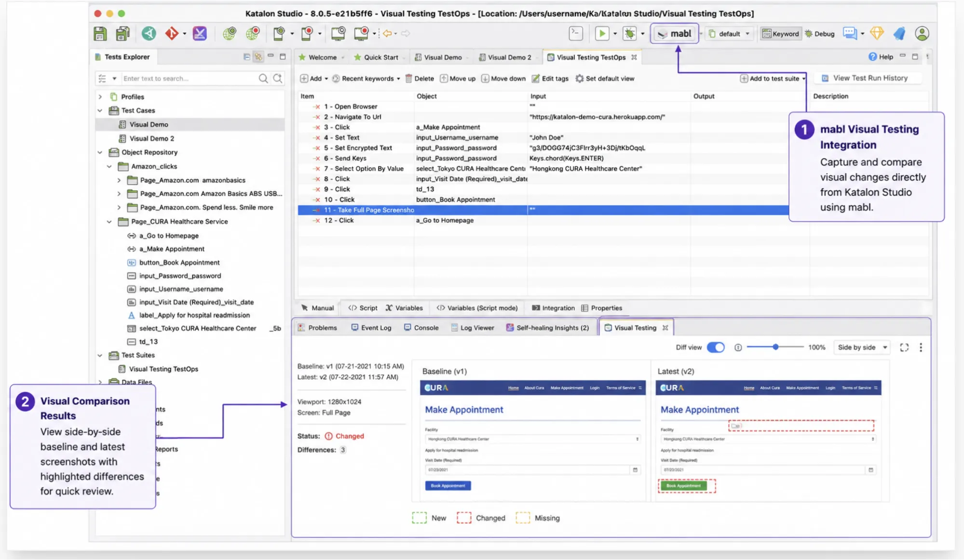Click the purple X toolbar icon

click(200, 34)
